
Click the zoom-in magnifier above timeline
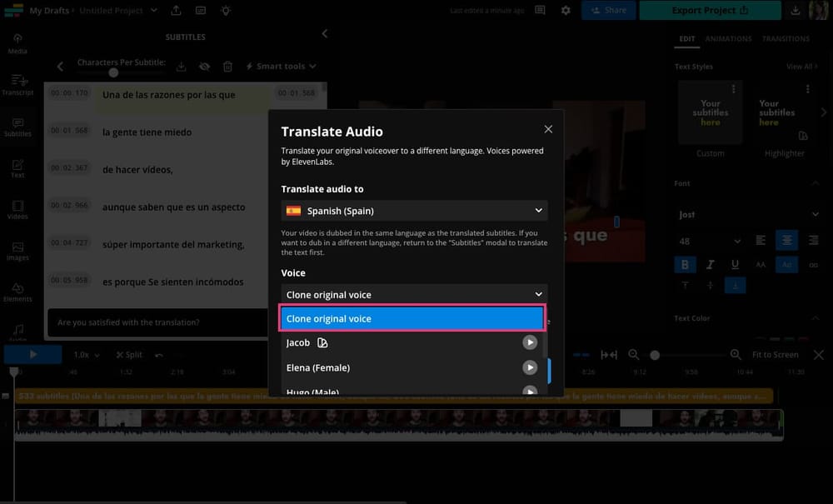click(x=736, y=354)
